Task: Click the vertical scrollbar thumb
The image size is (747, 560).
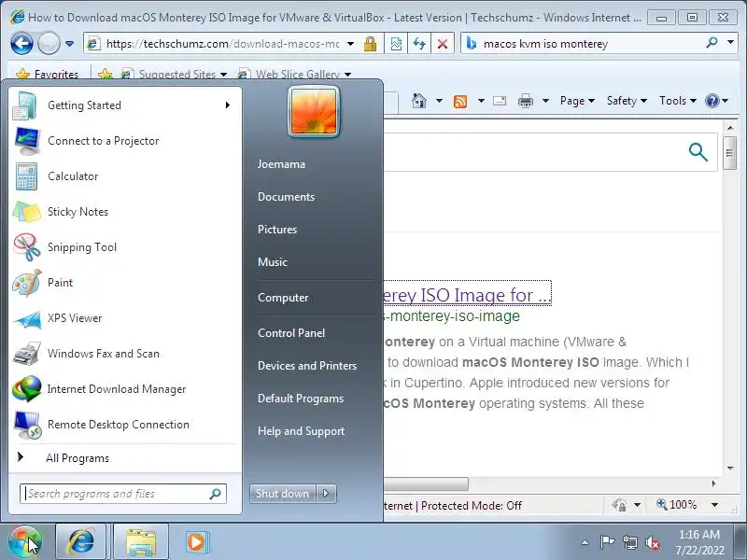Action: [x=729, y=153]
